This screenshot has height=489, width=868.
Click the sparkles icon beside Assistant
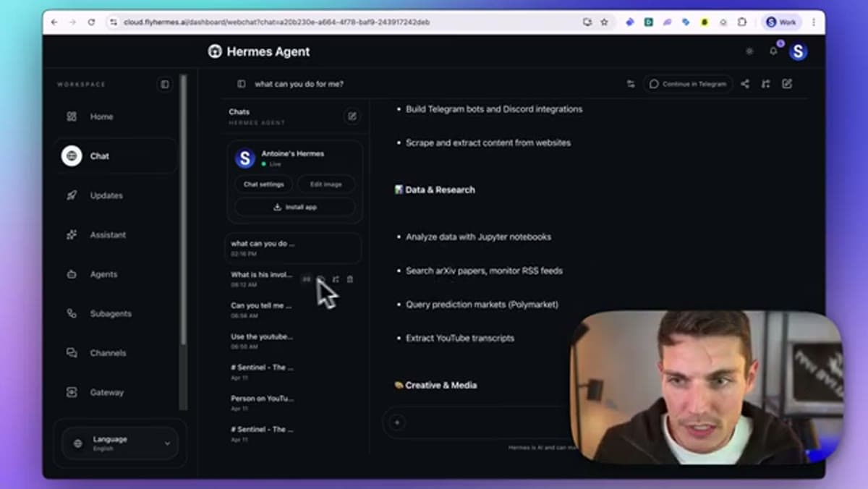(72, 234)
